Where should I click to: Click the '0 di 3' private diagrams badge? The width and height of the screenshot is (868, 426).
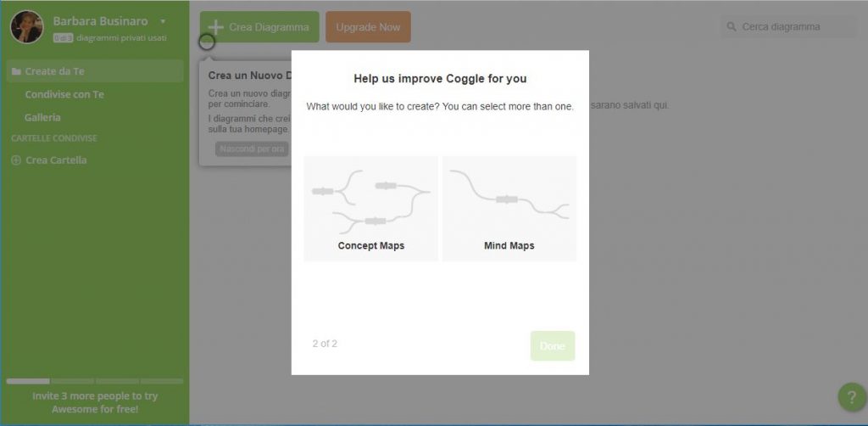tap(63, 38)
